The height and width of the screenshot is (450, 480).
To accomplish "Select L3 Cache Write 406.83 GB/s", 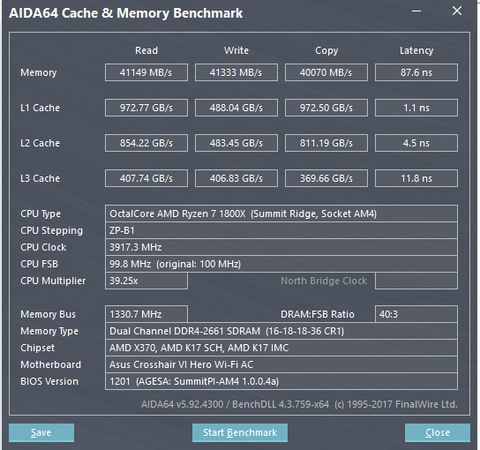I will [x=236, y=178].
